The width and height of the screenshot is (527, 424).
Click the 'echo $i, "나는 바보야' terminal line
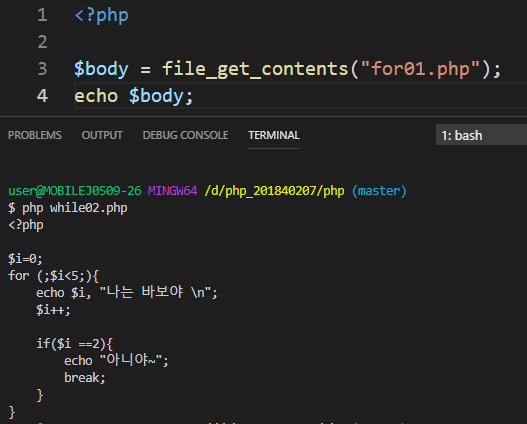pos(127,293)
